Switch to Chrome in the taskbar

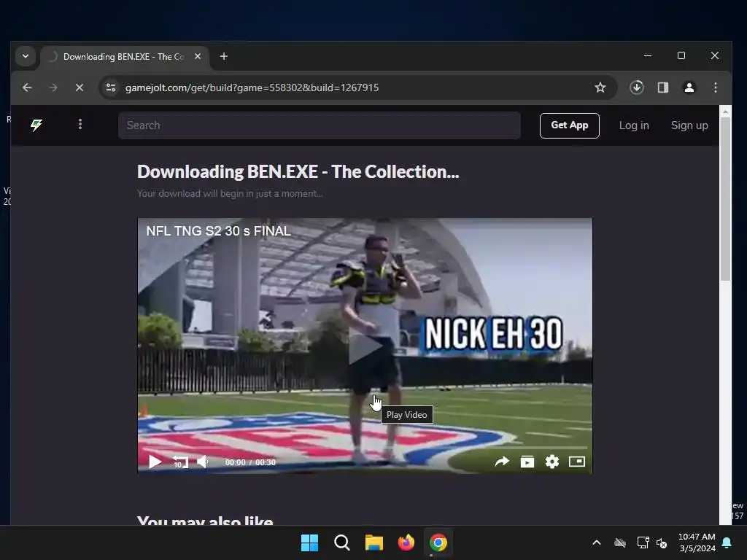(x=438, y=542)
